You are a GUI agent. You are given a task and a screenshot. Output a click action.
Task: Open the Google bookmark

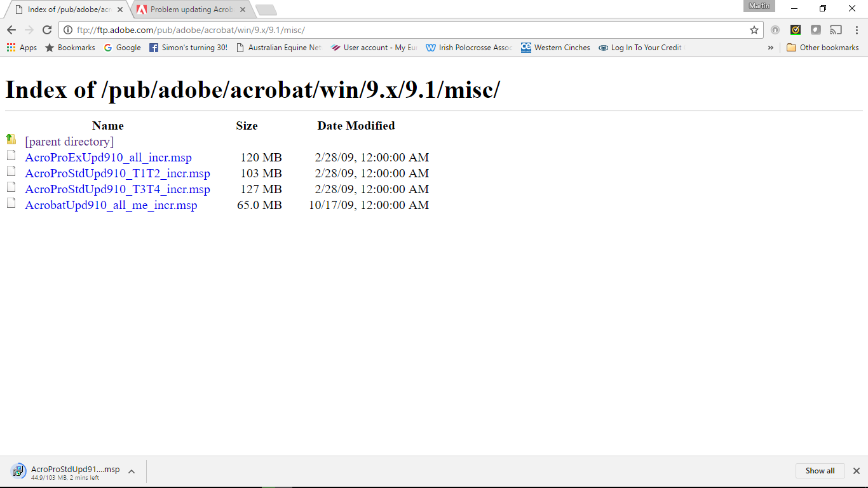pos(122,48)
